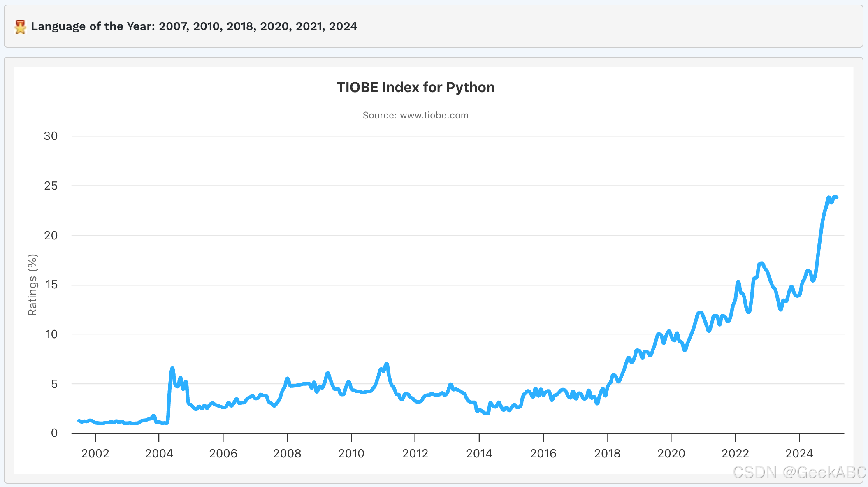868x487 pixels.
Task: Click the 25 y-axis label
Action: point(51,186)
